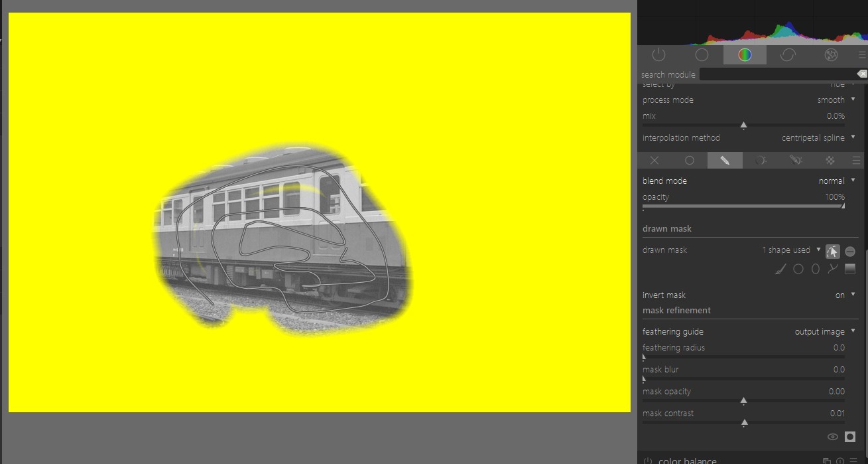Open interpolation method dropdown
The image size is (868, 464).
[x=749, y=138]
